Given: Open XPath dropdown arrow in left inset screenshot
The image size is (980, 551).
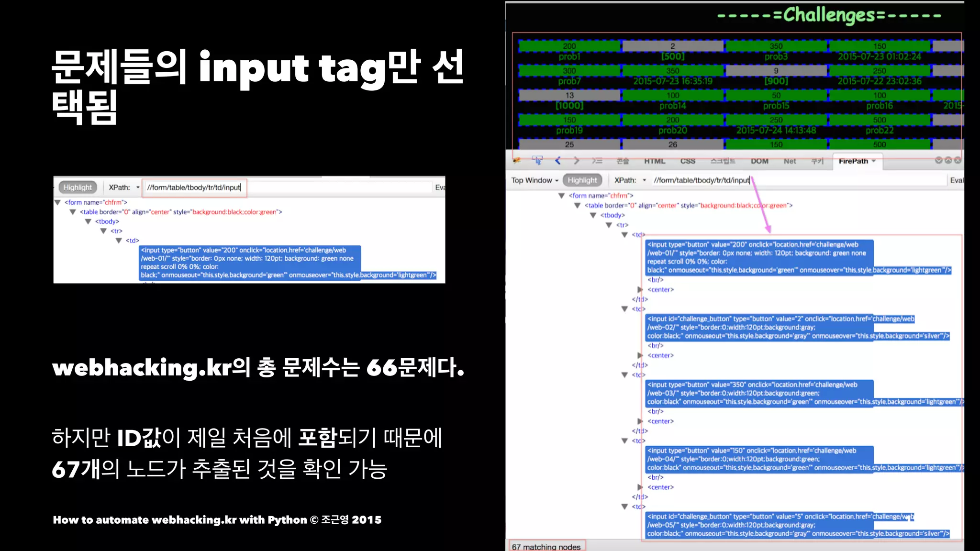Looking at the screenshot, I should [138, 187].
